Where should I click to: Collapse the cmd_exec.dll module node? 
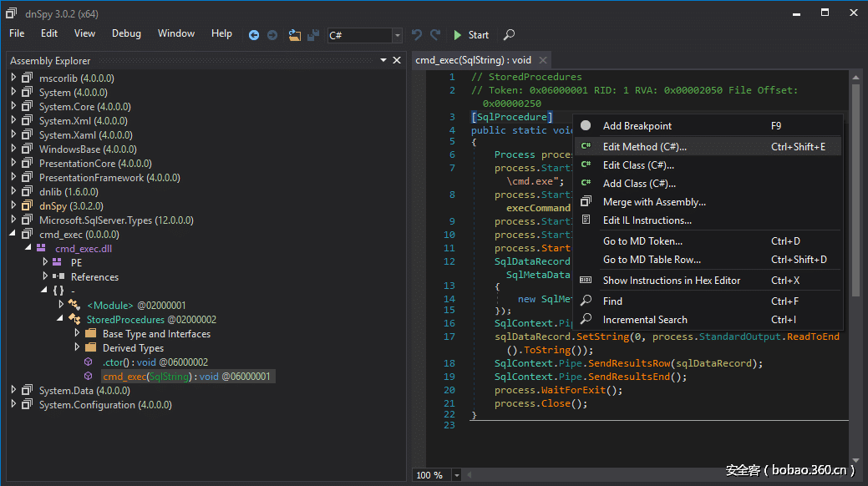coord(29,249)
